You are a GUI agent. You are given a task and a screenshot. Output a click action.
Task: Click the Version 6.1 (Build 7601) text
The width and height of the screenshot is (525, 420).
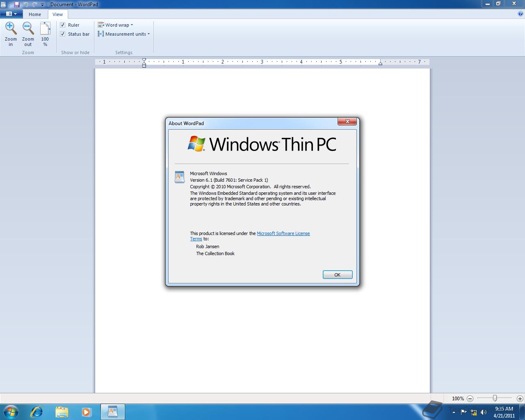click(x=229, y=180)
